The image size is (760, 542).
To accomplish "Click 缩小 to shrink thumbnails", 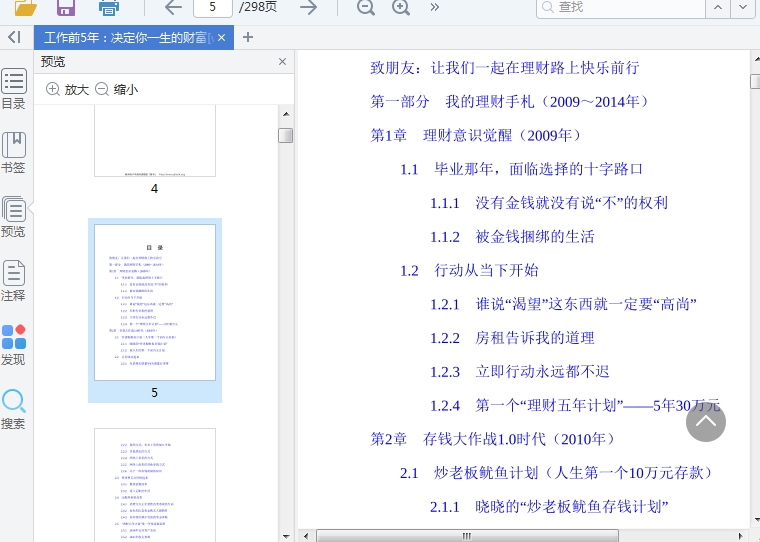I will pos(116,89).
